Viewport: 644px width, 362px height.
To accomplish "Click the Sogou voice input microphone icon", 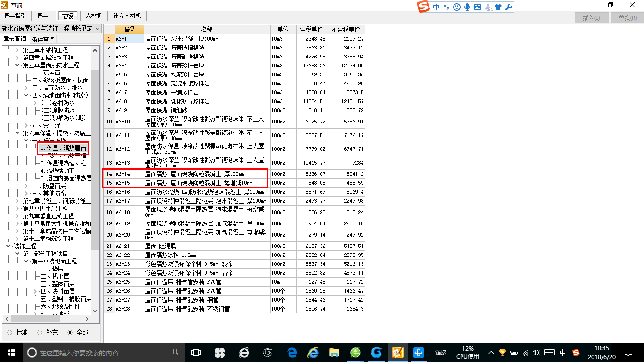I will click(467, 7).
